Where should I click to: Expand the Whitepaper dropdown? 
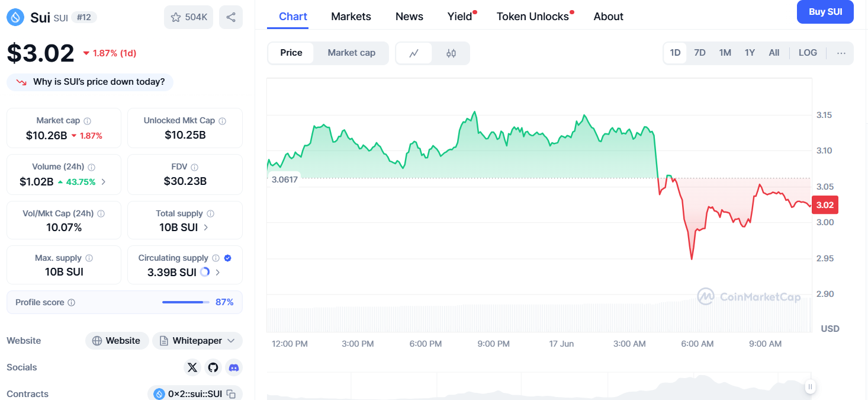point(198,341)
